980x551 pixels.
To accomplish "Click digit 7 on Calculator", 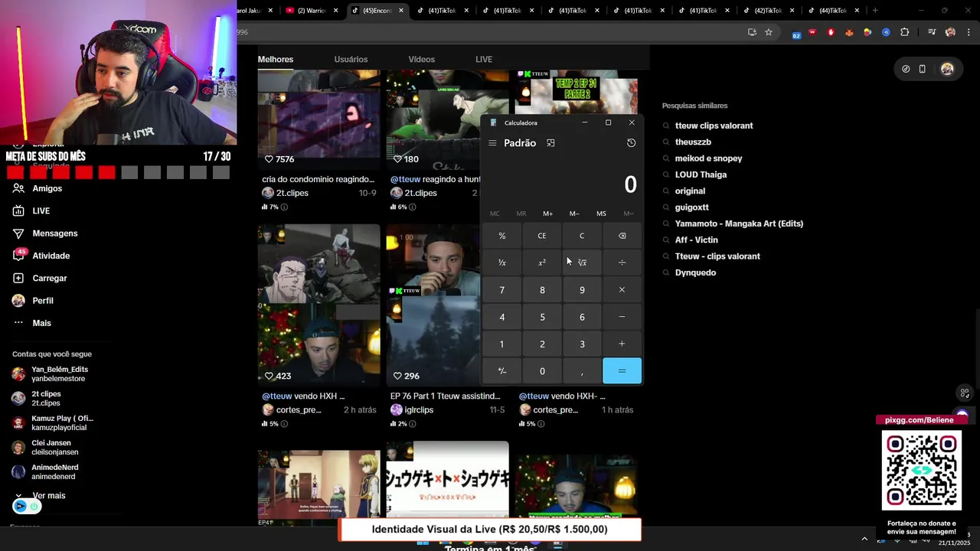I will pos(502,290).
